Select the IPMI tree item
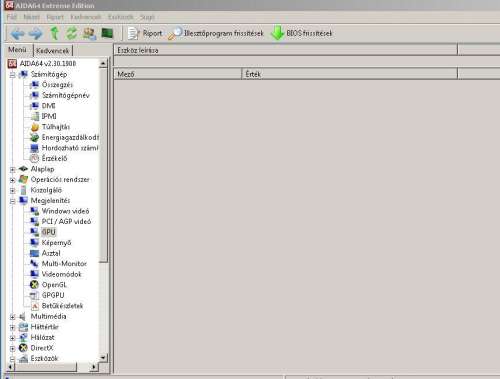Image resolution: width=500 pixels, height=379 pixels. [x=49, y=116]
